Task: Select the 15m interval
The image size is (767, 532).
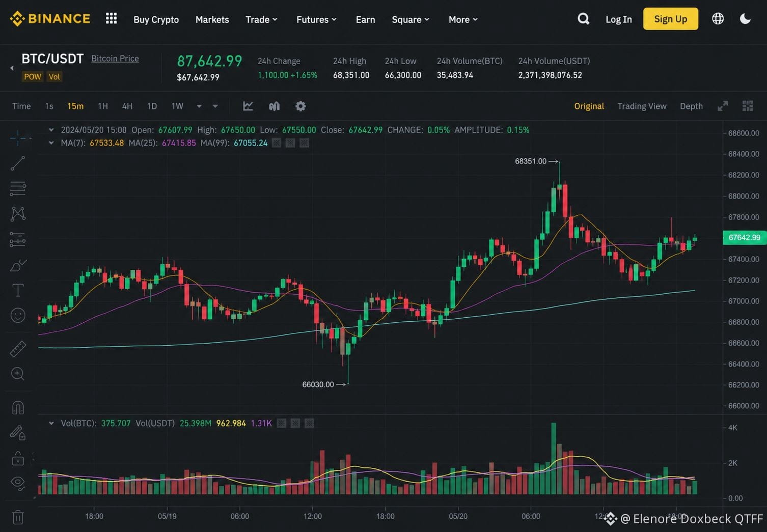Action: pyautogui.click(x=75, y=106)
